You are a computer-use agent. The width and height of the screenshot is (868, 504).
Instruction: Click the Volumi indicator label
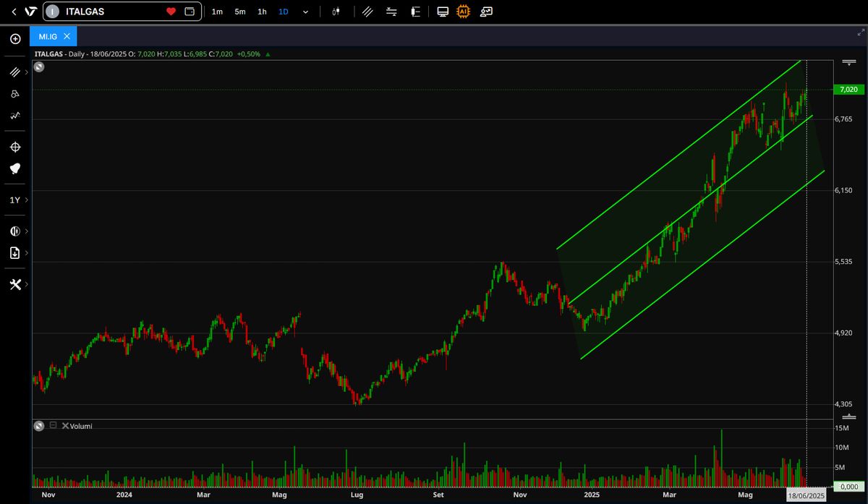81,426
